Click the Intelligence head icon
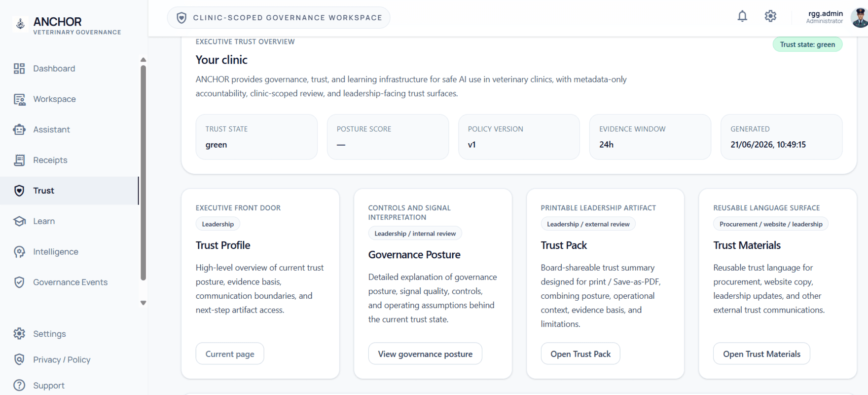The height and width of the screenshot is (395, 868). point(19,252)
